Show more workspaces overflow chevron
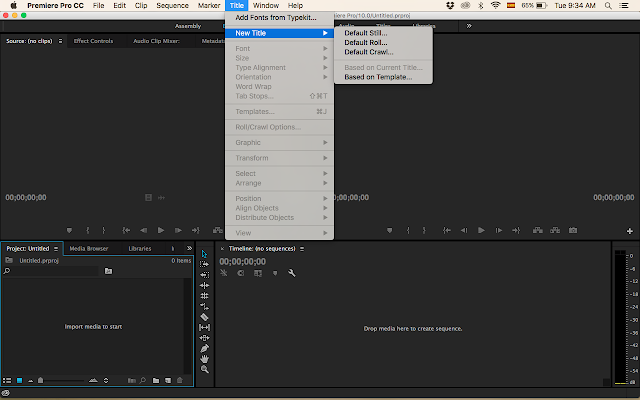The width and height of the screenshot is (640, 400). tap(469, 26)
